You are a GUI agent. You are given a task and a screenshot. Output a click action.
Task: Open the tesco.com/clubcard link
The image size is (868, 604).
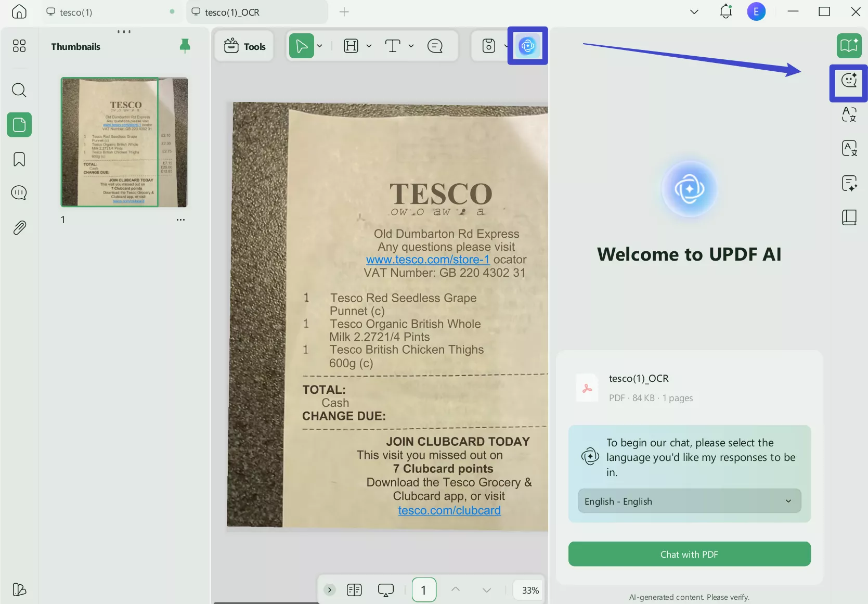click(449, 510)
